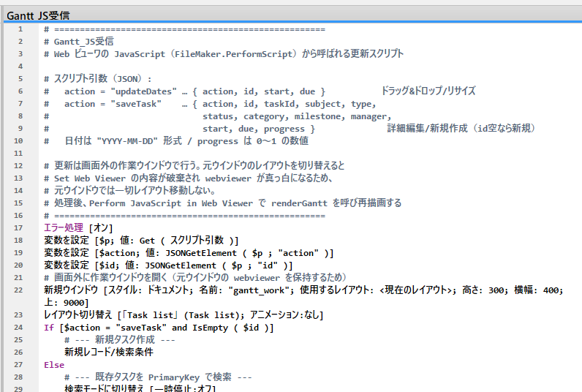Click line number 1 in the gutter

[20, 29]
